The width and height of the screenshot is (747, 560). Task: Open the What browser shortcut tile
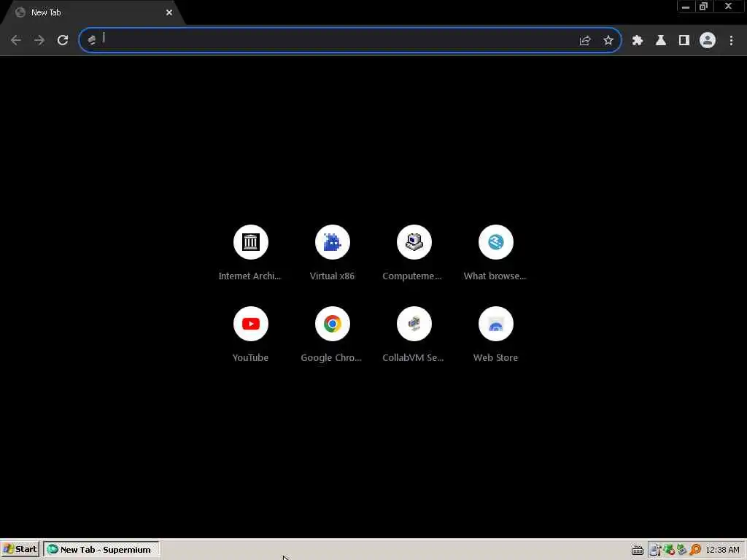(496, 253)
